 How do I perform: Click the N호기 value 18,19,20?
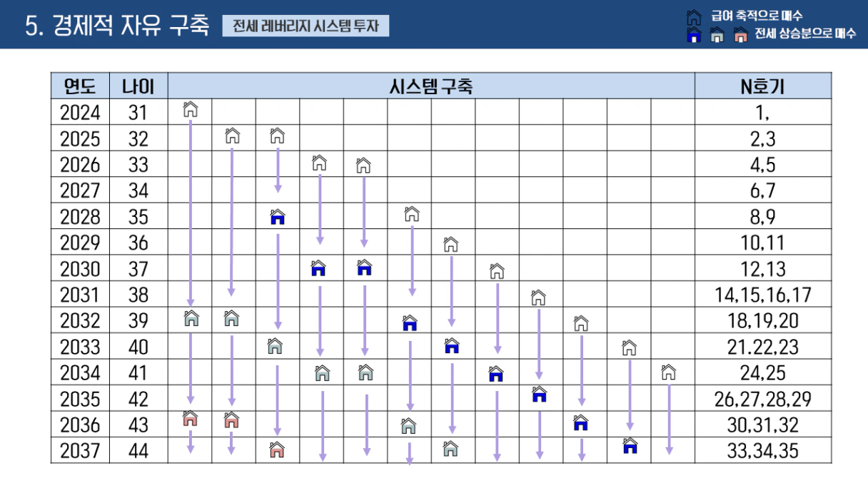coord(763,321)
